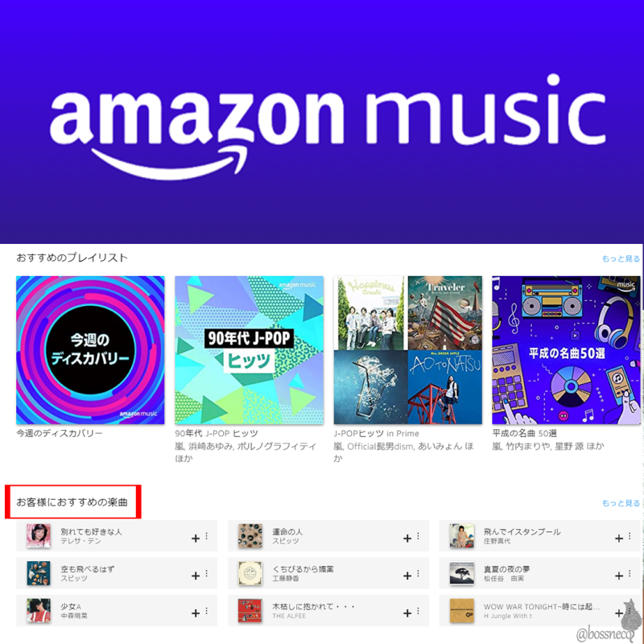Click もっと見る beside おすすめのプレイリスト

(x=620, y=258)
